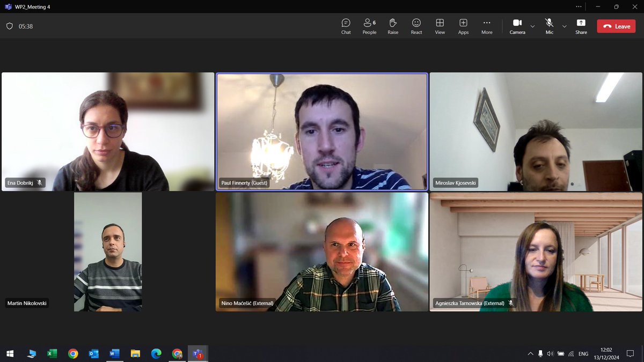This screenshot has height=362, width=644.
Task: Unmute the Mic
Action: [x=549, y=26]
